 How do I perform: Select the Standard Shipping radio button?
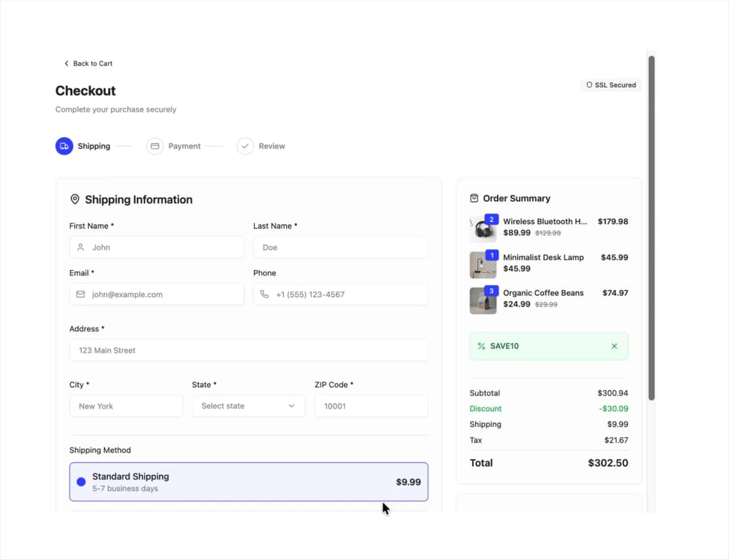[x=81, y=482]
